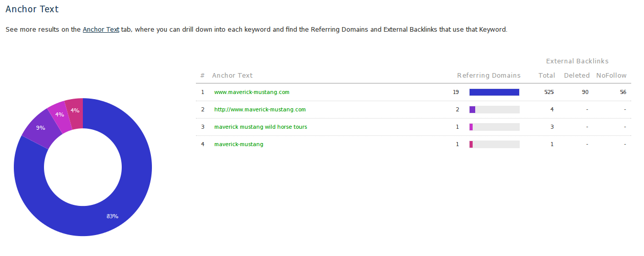
Task: Sort by Total backlinks column
Action: [x=546, y=75]
